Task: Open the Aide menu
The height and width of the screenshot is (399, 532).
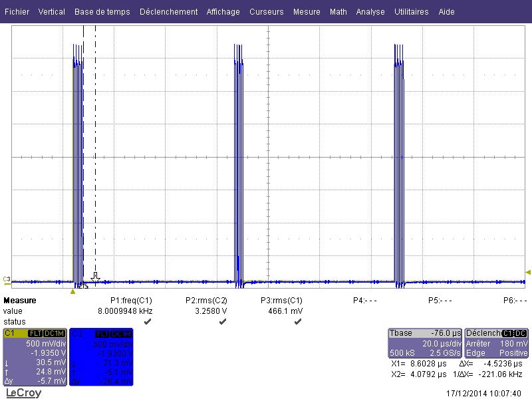Action: [x=446, y=12]
